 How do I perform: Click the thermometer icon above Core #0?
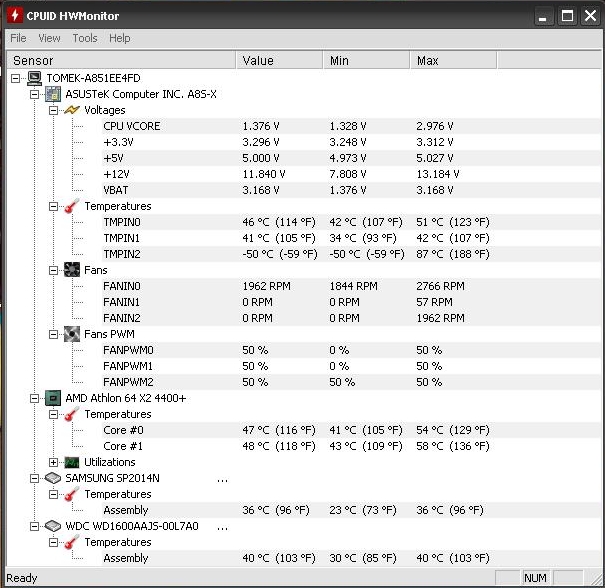pos(72,414)
